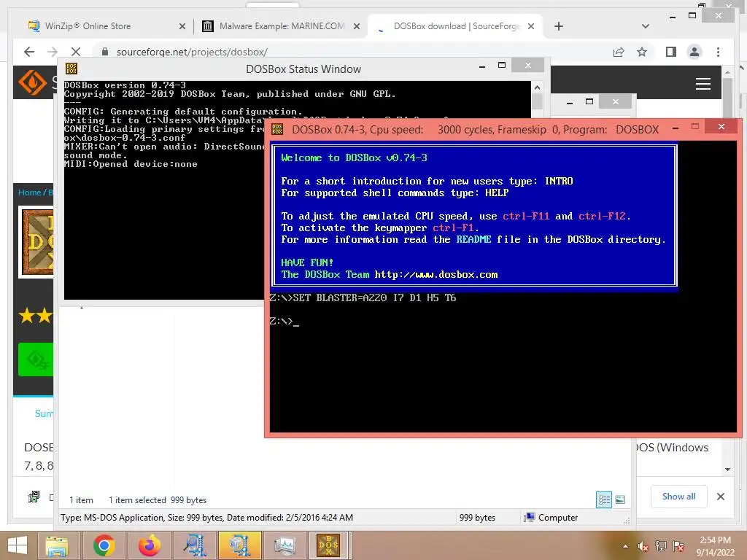Click the DOSBox 0.74-3 window title icon
Screen dimensions: 747x560
[277, 129]
